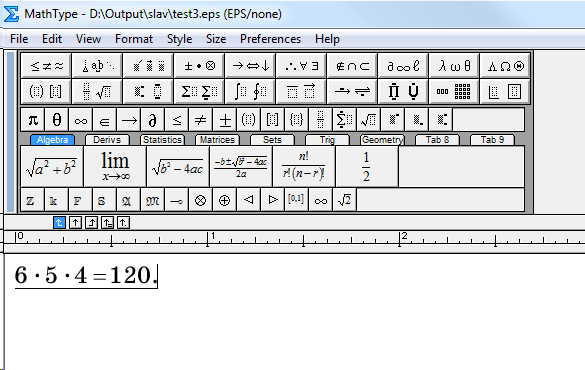Open the relational symbols palette (≤ ≠ ≈)
Viewport: 585px width, 370px height.
(x=46, y=66)
